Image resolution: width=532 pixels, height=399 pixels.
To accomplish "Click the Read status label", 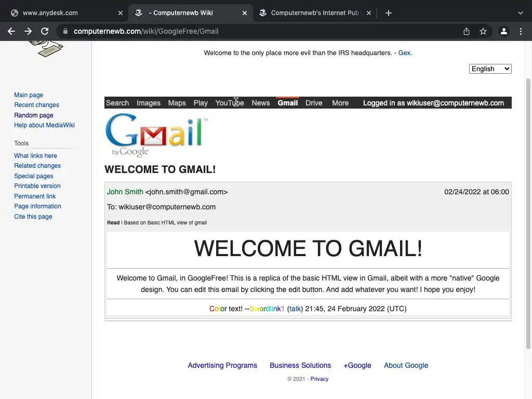I will (x=113, y=222).
